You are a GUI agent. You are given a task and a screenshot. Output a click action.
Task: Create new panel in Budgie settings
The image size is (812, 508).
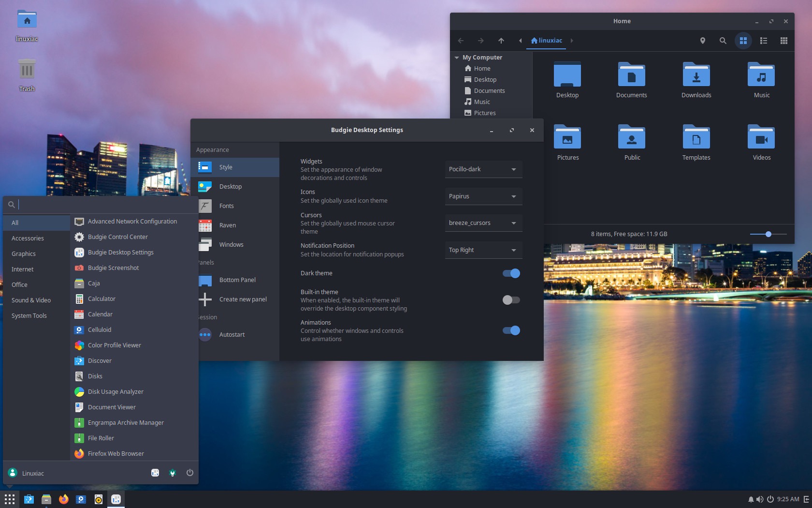click(x=243, y=299)
